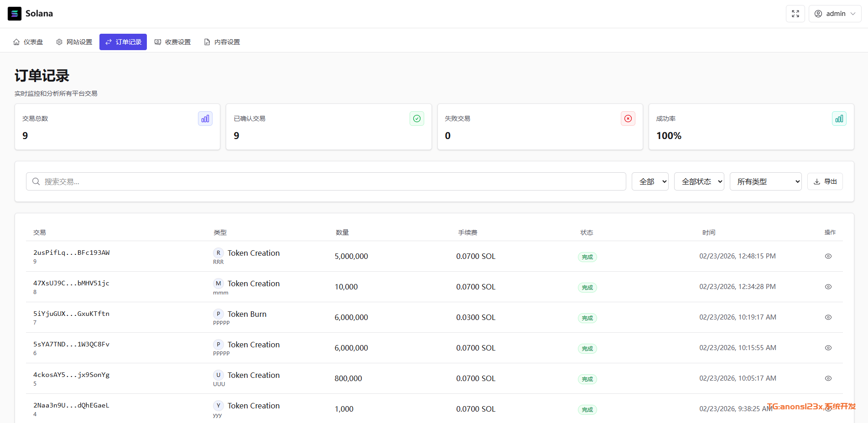Screen dimensions: 868x423
Task: Click the failed transactions red X icon
Action: [x=628, y=119]
